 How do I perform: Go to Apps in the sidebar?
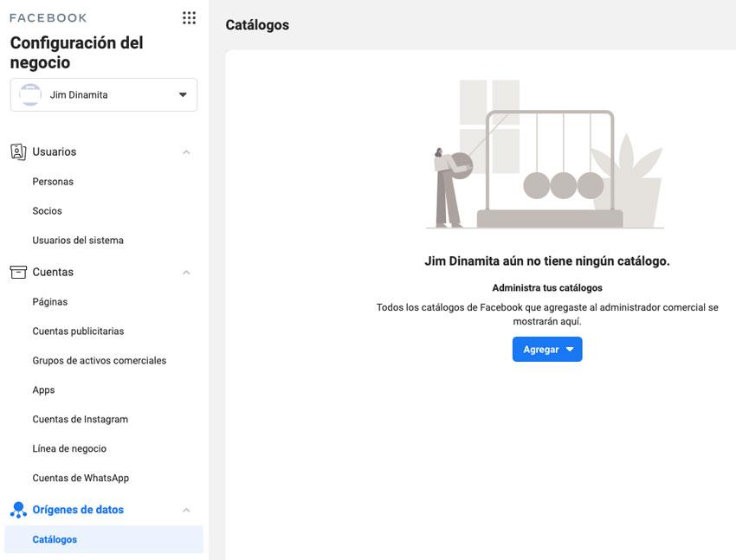coord(43,390)
